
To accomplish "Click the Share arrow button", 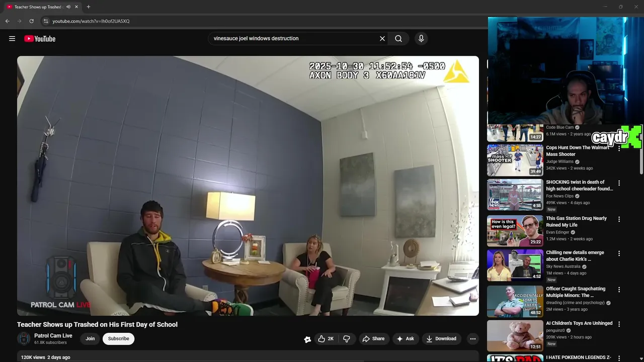I will pos(373,339).
